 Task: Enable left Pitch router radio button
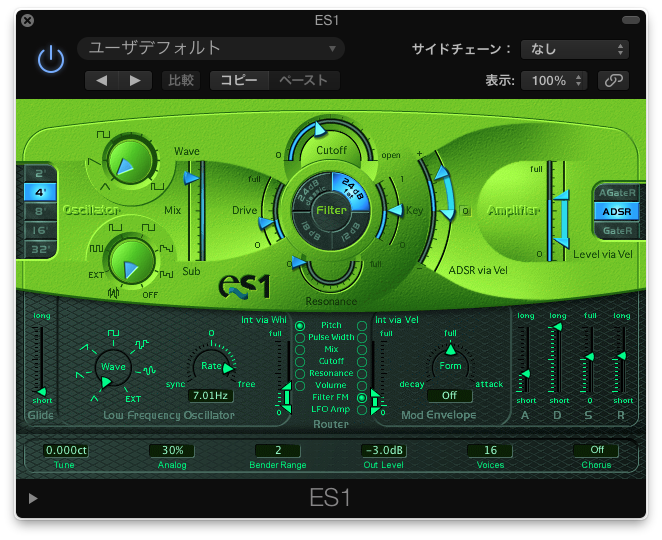[300, 326]
